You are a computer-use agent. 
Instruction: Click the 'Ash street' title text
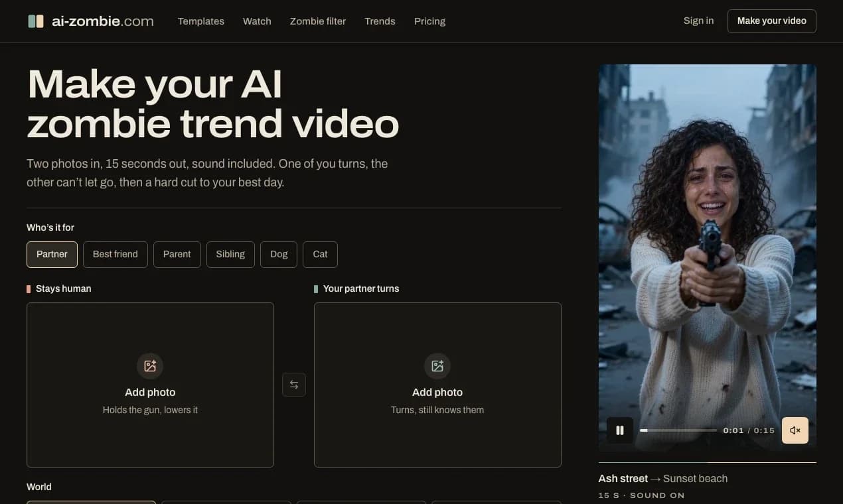point(623,479)
